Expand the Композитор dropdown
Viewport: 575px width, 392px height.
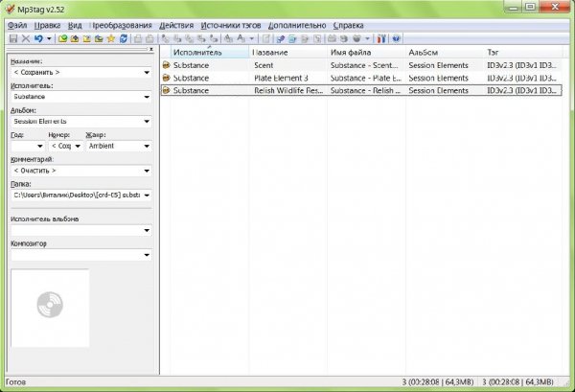147,255
